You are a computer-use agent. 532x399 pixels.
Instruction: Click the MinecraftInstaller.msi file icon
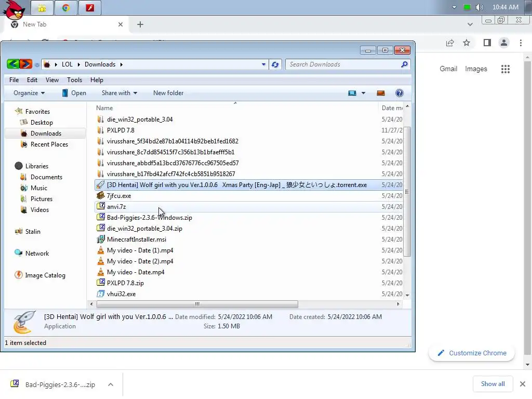pyautogui.click(x=100, y=239)
